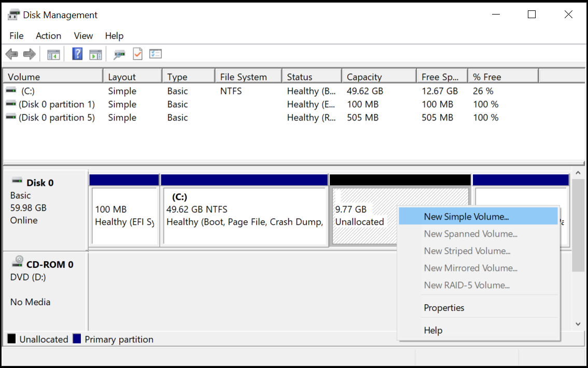The width and height of the screenshot is (588, 368).
Task: Click the disk pane vertical scrollbar thumb
Action: click(578, 225)
